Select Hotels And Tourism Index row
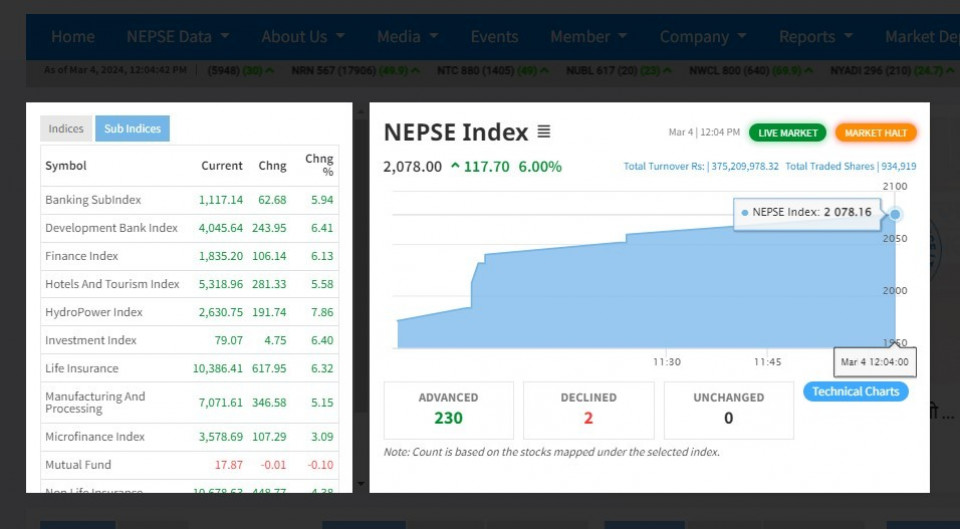 coord(189,284)
